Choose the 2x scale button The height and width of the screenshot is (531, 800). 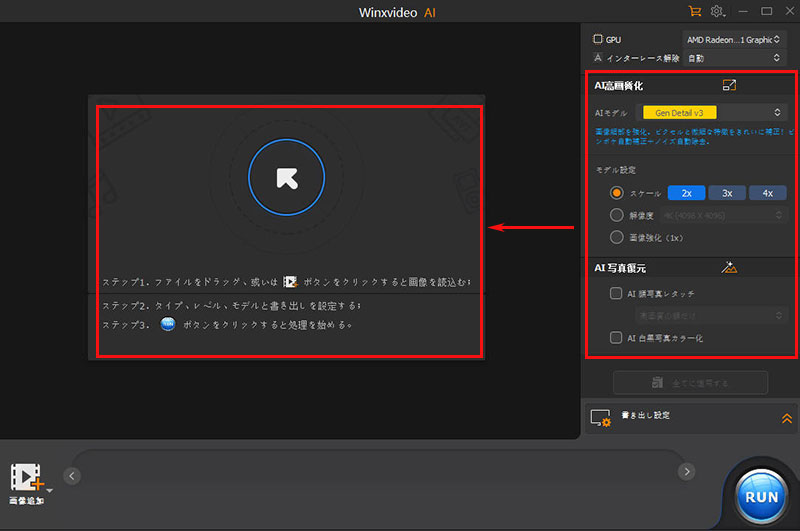pos(686,193)
